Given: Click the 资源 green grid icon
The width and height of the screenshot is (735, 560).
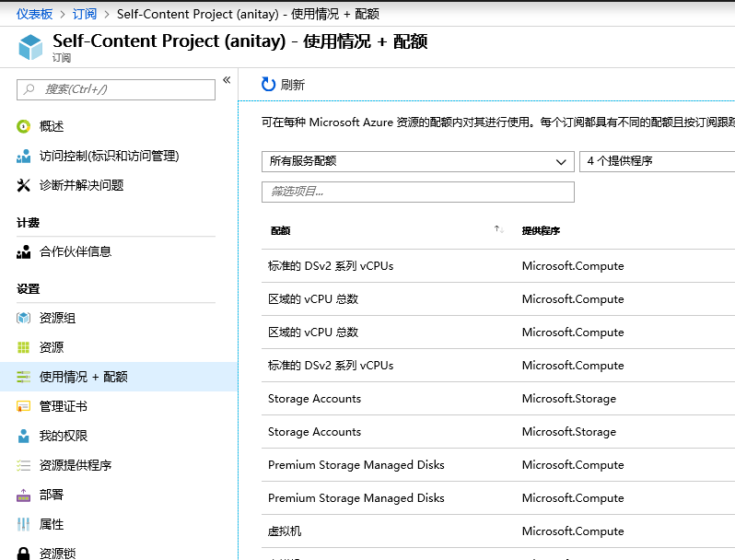Looking at the screenshot, I should [24, 347].
